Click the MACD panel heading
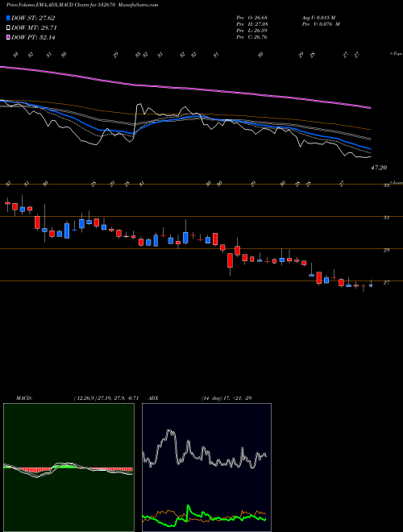This screenshot has width=403, height=532. [24, 398]
